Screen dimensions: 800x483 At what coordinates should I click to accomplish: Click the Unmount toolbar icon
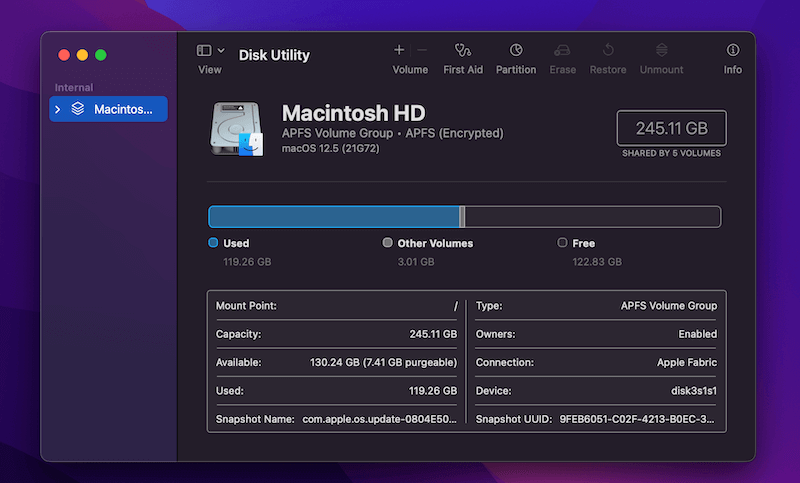click(x=661, y=50)
